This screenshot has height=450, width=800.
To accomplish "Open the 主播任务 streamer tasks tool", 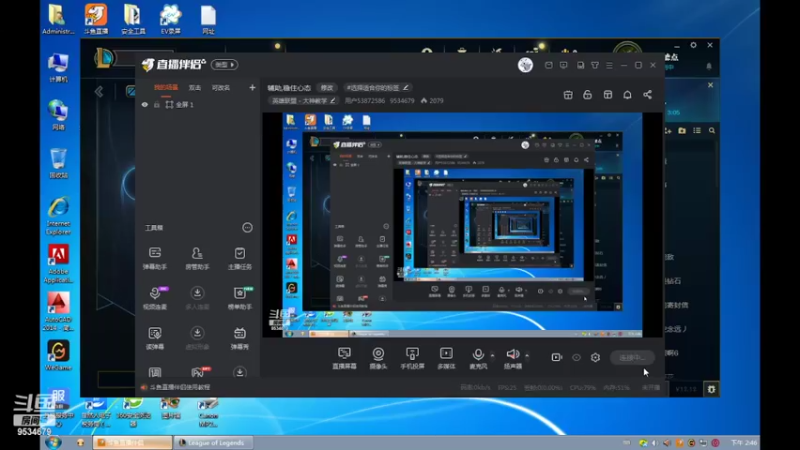I will [239, 258].
